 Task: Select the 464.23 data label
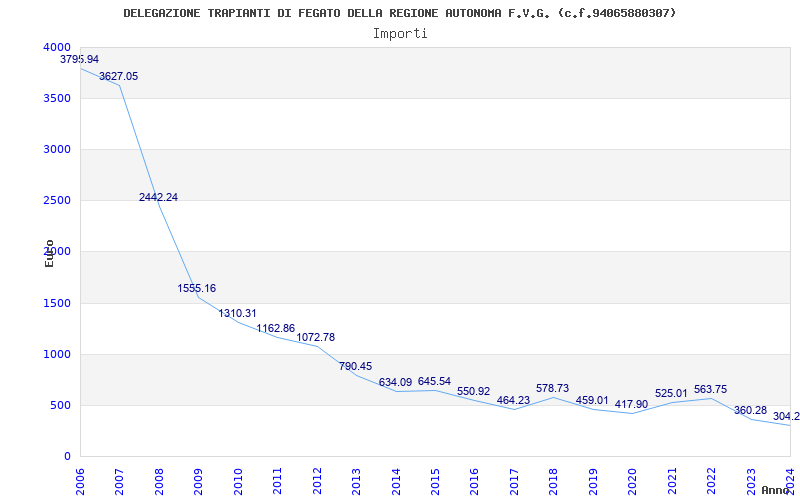pyautogui.click(x=513, y=400)
